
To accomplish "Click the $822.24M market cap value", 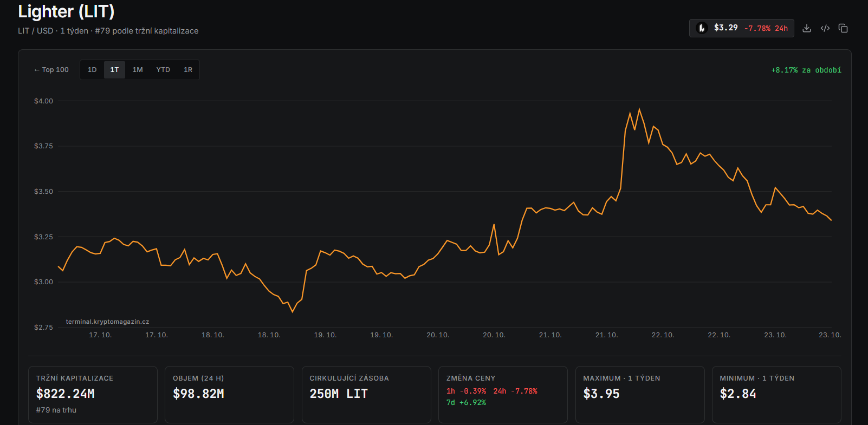I will click(x=66, y=394).
